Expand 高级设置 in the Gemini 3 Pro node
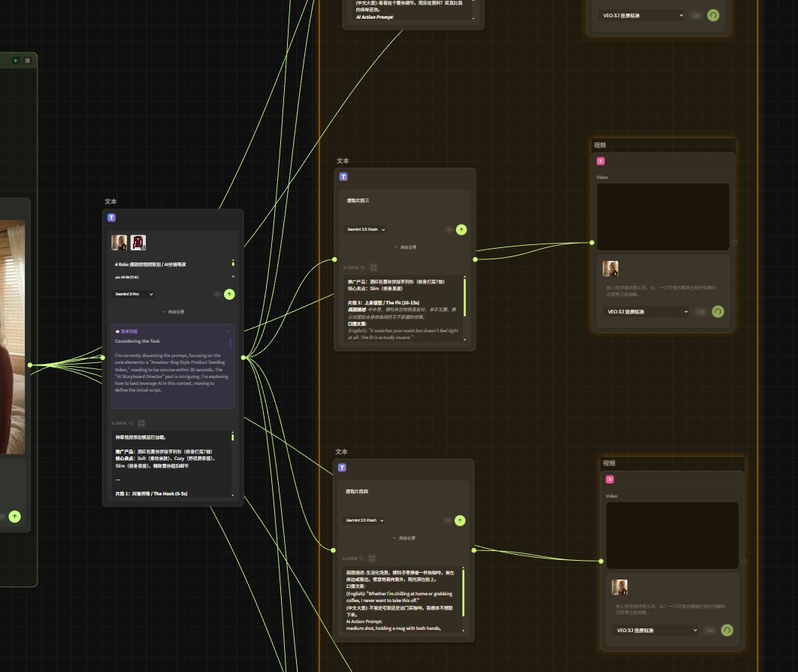The image size is (798, 672). pyautogui.click(x=173, y=312)
